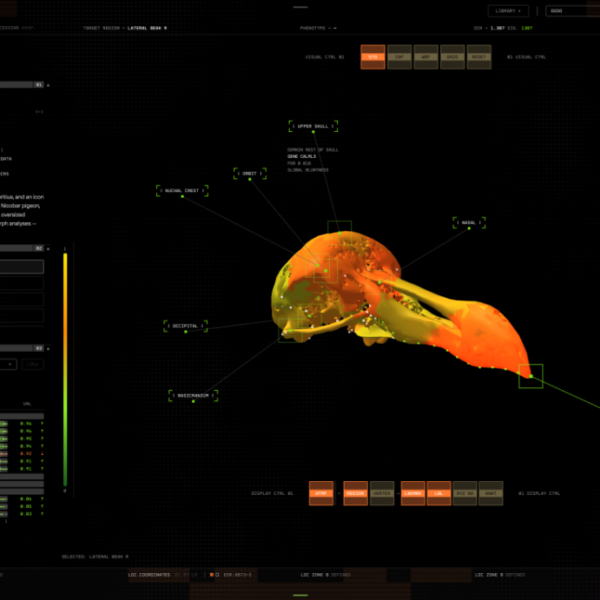
Task: Toggle the REGION display button
Action: [x=355, y=493]
